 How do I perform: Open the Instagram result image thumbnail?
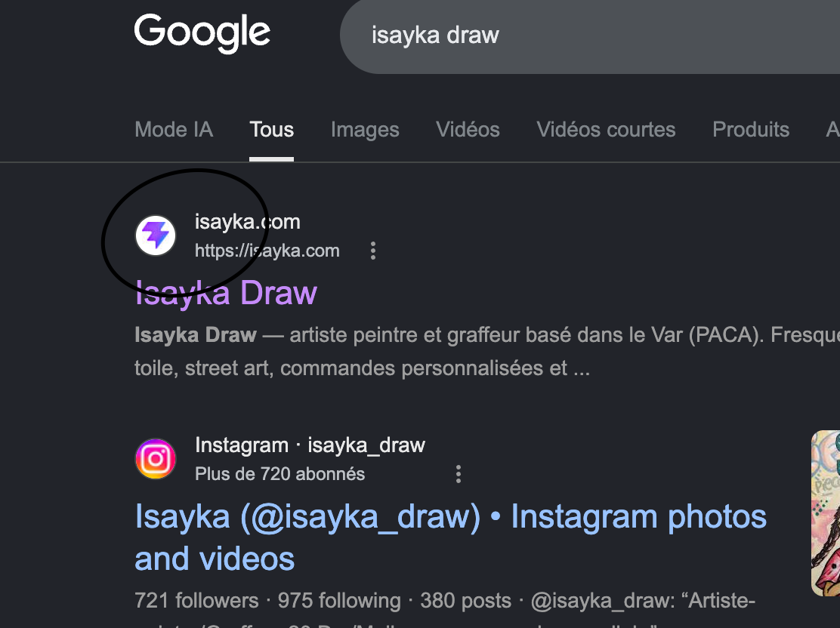tap(826, 513)
